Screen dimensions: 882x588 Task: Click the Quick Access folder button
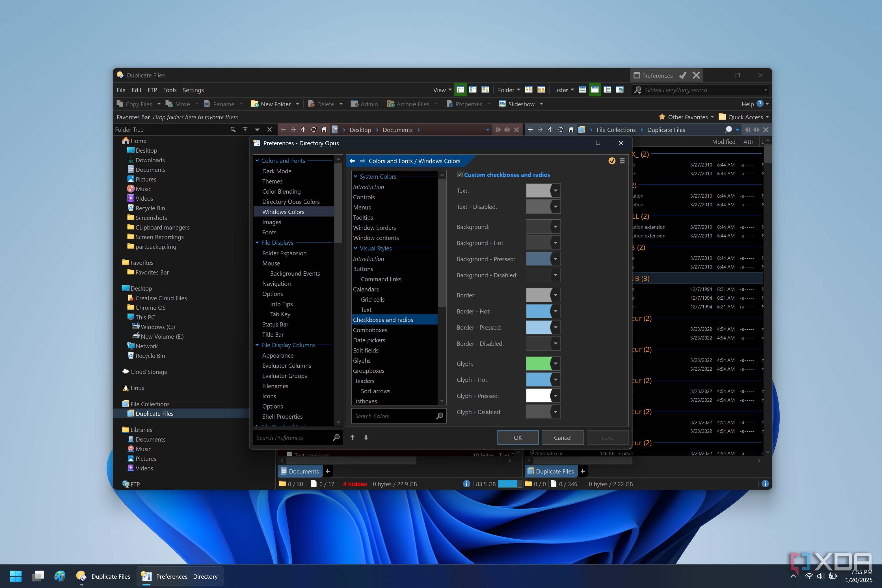(741, 117)
